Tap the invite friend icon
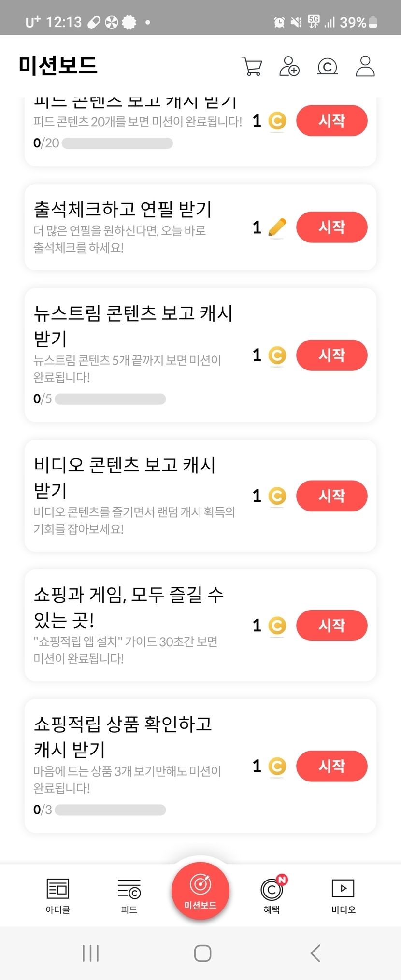Image resolution: width=401 pixels, height=980 pixels. click(289, 67)
